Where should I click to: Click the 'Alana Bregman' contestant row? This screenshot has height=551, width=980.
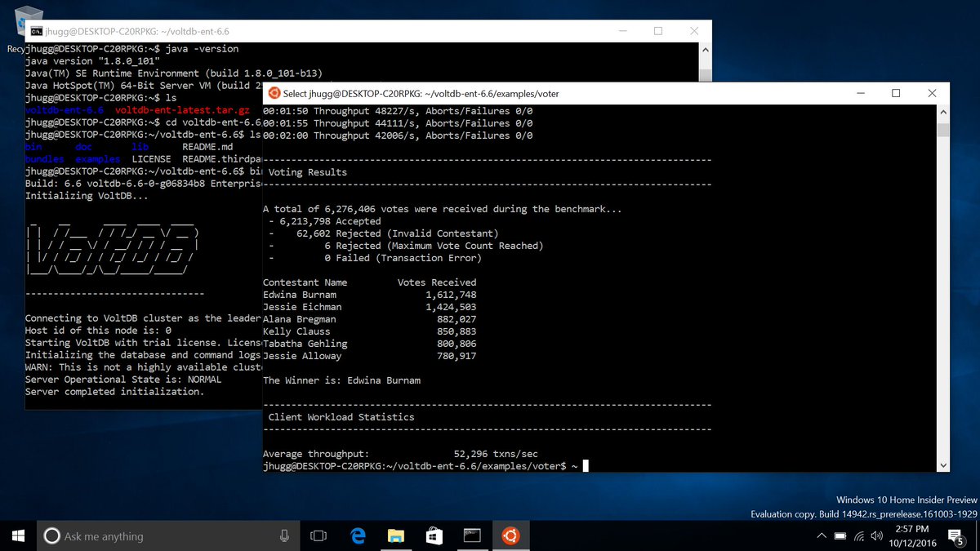tap(370, 319)
